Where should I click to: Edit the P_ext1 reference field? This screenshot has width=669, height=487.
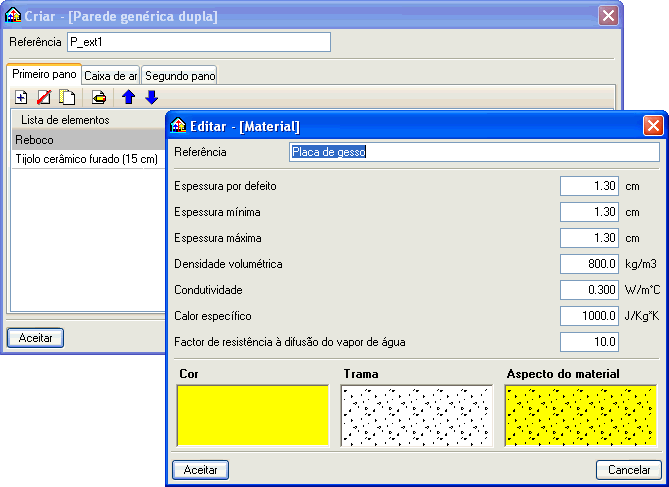[199, 42]
